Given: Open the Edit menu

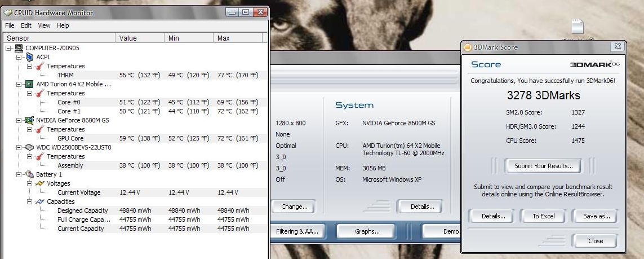Looking at the screenshot, I should pos(26,25).
